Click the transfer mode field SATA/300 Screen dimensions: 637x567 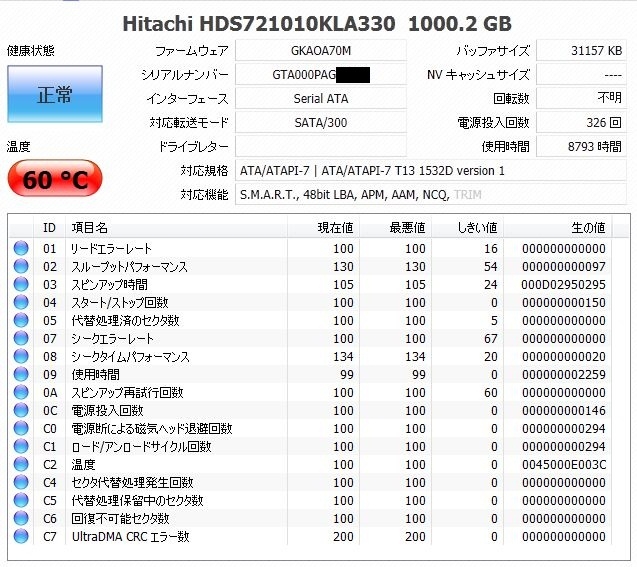click(321, 123)
